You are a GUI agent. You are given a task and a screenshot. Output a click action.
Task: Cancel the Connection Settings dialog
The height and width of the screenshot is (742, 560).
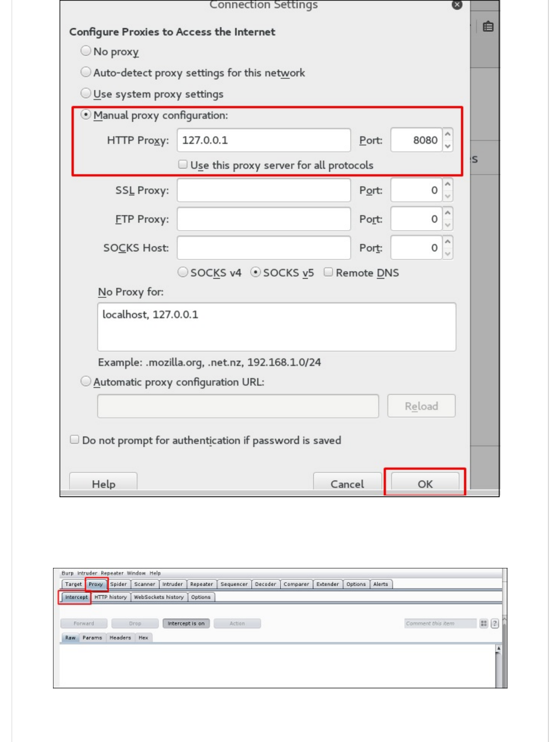(347, 482)
